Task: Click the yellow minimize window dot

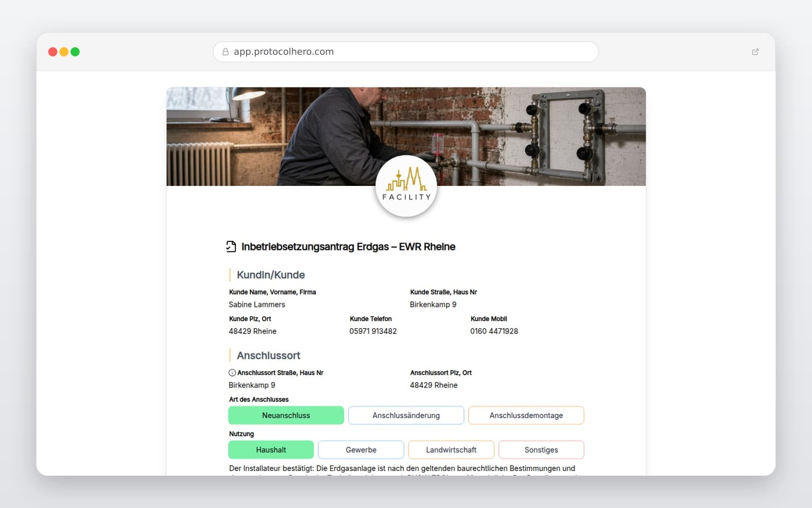Action: pos(64,52)
